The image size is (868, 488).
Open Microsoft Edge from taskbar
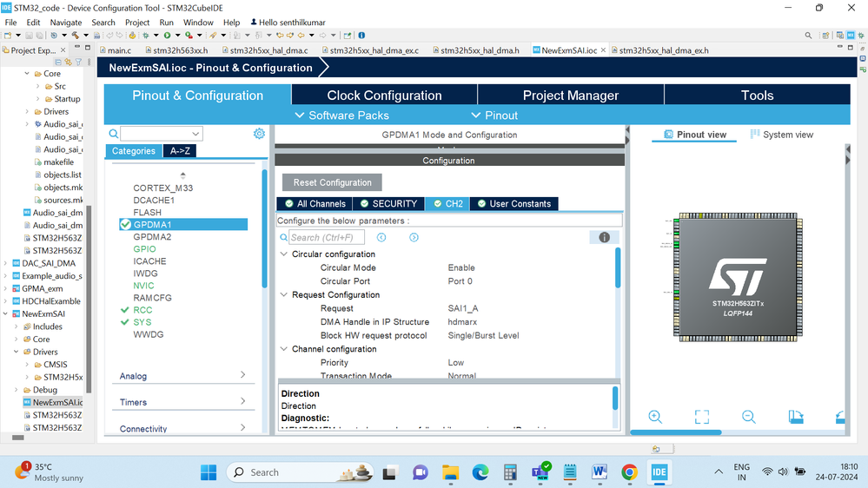click(x=480, y=472)
